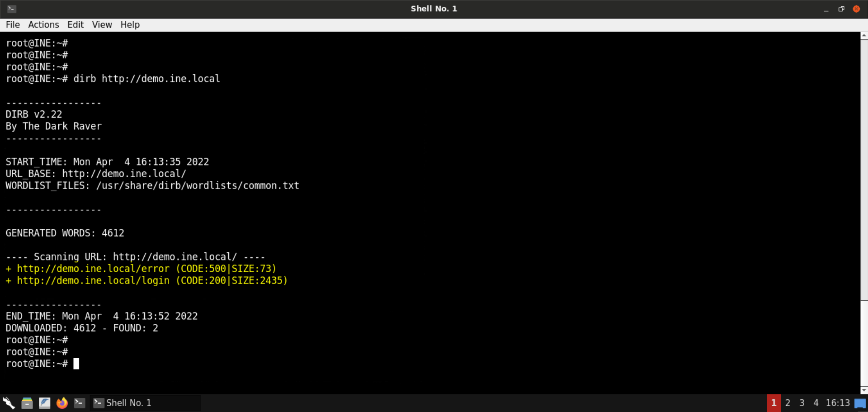The image size is (868, 412).
Task: Click the Show Desktop icon in the system tray
Action: pos(861,403)
